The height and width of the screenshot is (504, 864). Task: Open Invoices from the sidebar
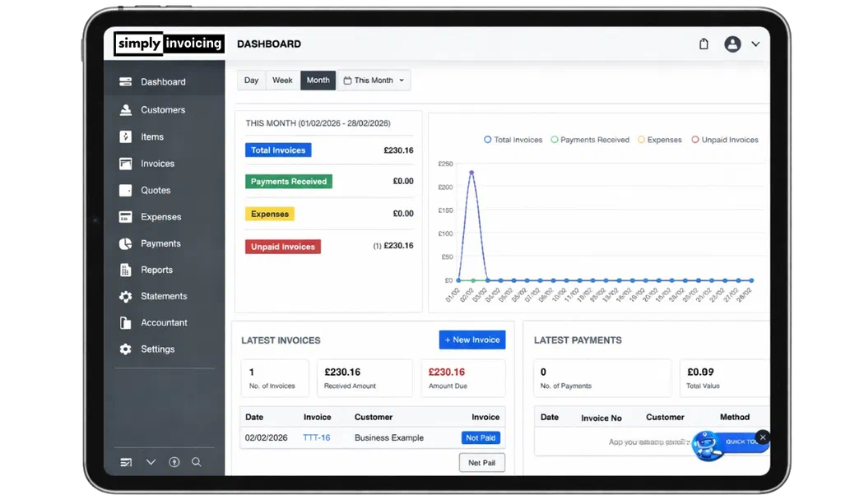[156, 164]
